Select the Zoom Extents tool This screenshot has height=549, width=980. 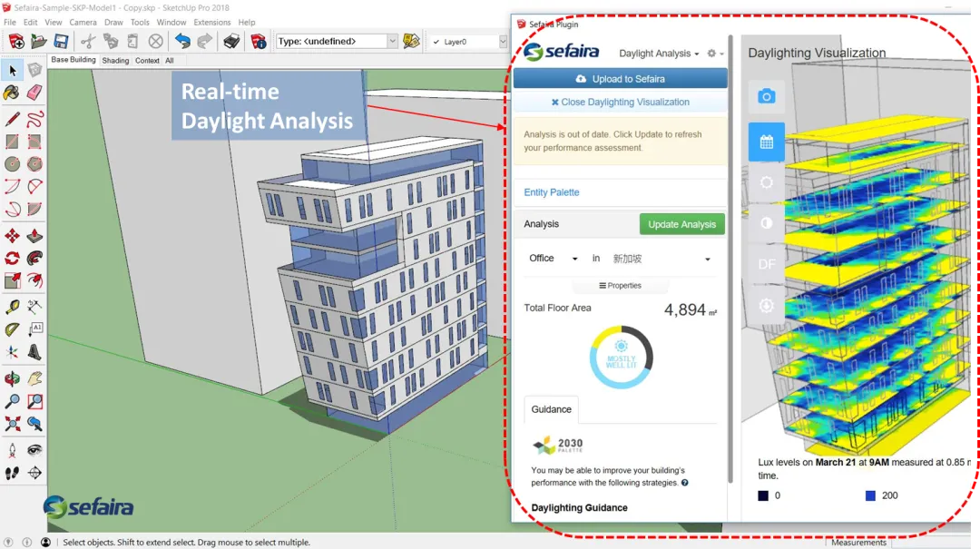(13, 423)
